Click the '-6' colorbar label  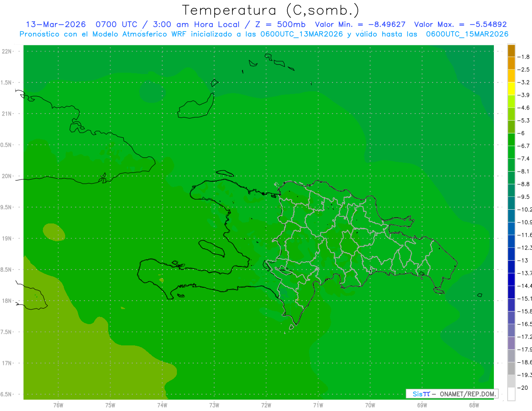click(x=521, y=133)
